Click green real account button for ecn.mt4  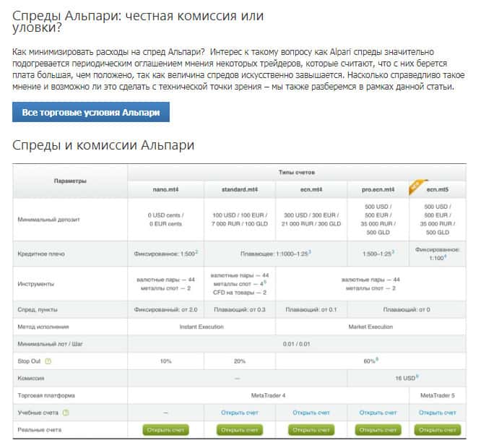click(311, 430)
